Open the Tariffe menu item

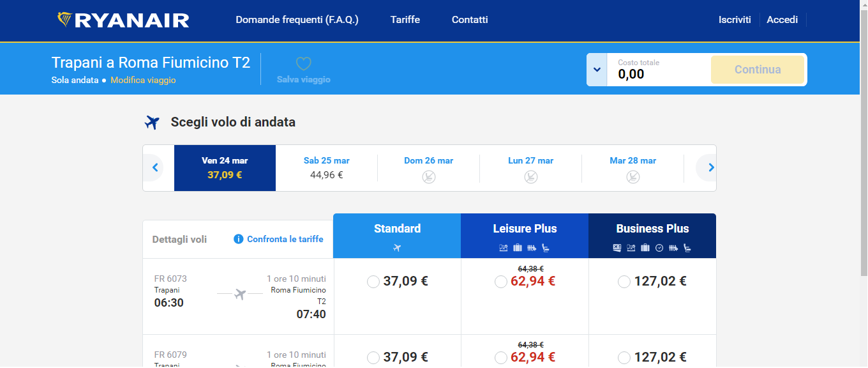(x=405, y=20)
